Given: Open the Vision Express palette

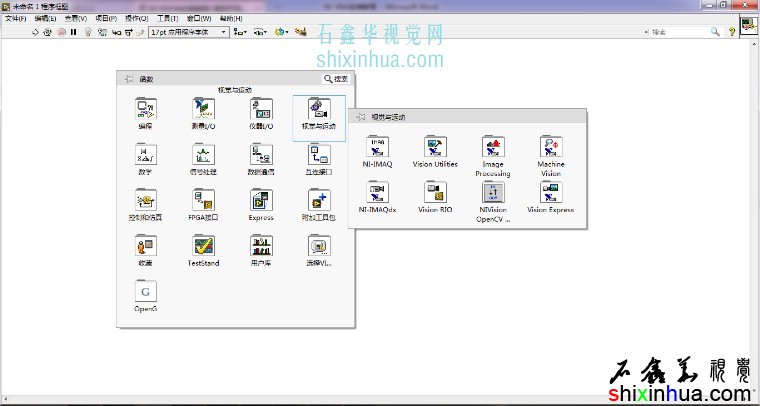Looking at the screenshot, I should point(550,193).
